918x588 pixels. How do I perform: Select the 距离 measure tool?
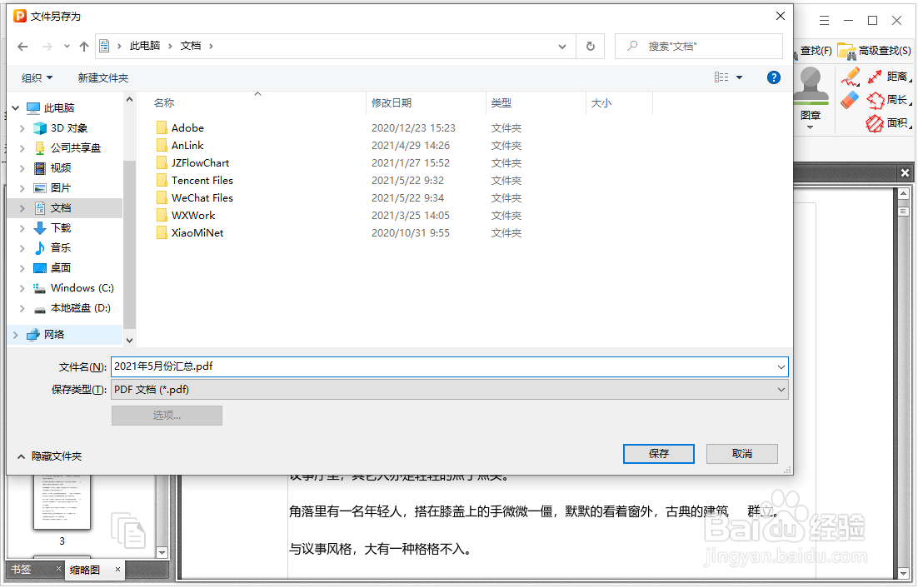click(x=890, y=77)
